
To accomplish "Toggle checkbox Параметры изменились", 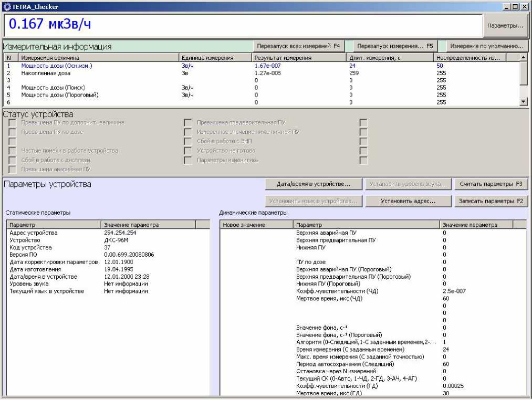I will pos(187,160).
